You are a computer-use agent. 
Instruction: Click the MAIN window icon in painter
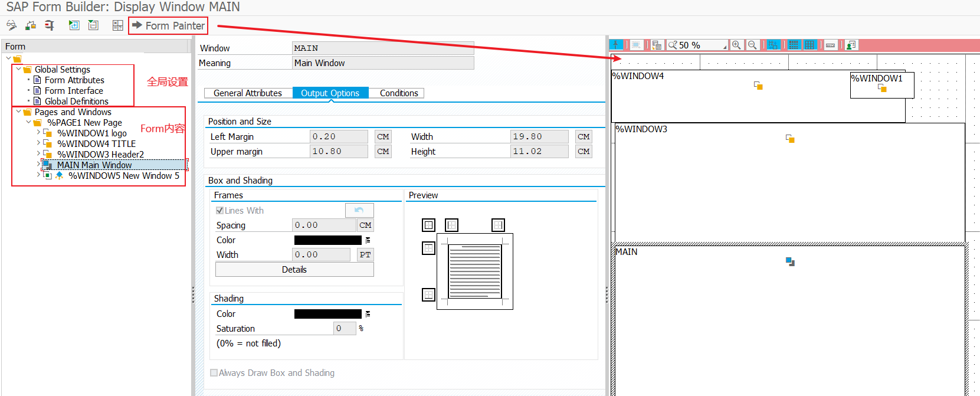click(791, 261)
